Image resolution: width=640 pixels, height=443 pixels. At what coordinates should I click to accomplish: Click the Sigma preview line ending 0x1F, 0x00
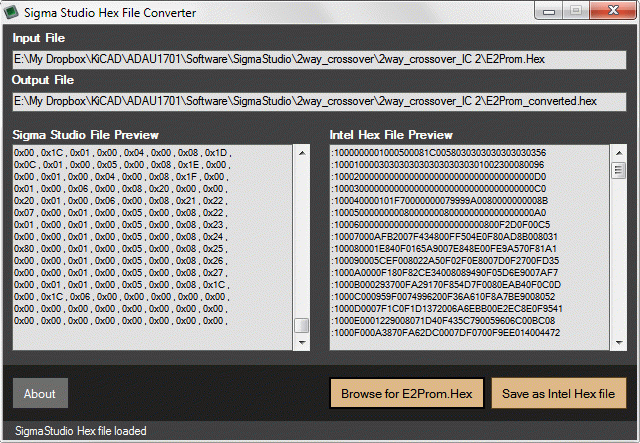tap(121, 177)
